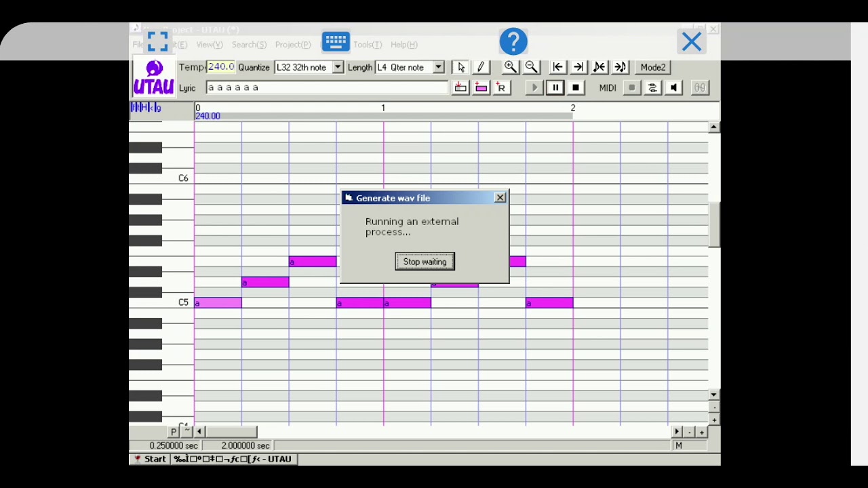
Task: Zoom out with the magnifier minus icon
Action: [531, 67]
